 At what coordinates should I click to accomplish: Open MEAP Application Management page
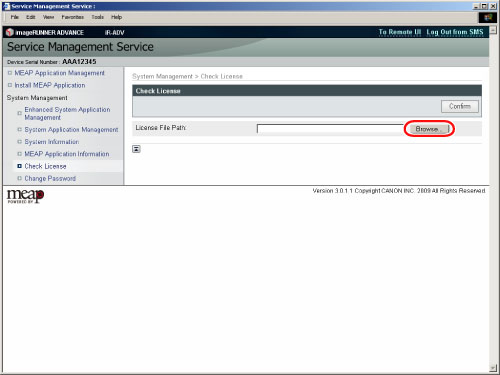tap(59, 73)
